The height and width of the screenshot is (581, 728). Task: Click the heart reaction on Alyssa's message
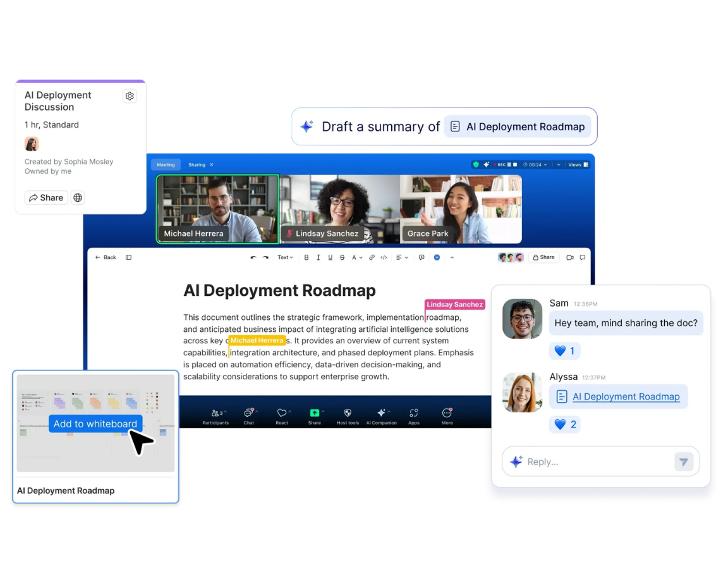coord(565,424)
